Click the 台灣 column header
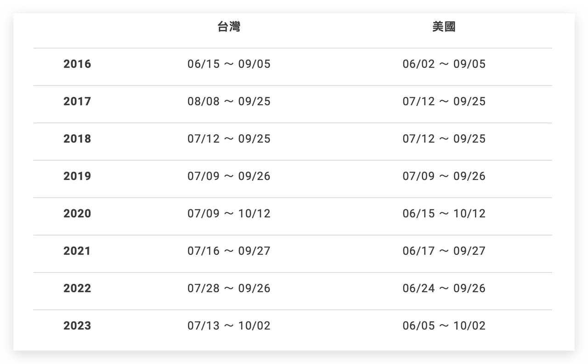The image size is (588, 364). point(229,27)
